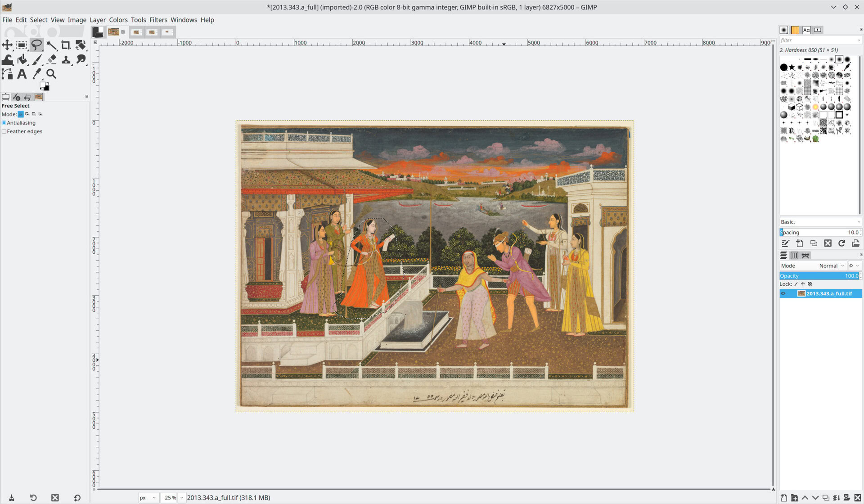
Task: Open the zoom percentage 25% dropdown
Action: pos(182,498)
